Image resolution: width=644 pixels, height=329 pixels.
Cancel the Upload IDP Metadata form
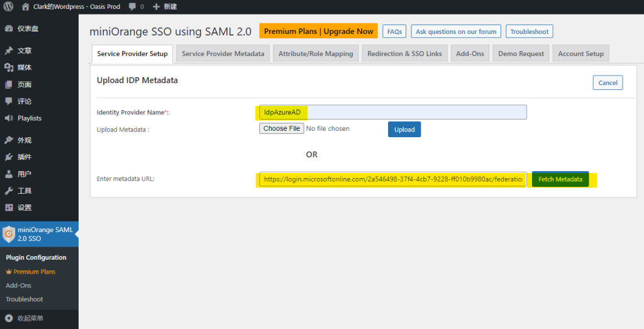[608, 82]
